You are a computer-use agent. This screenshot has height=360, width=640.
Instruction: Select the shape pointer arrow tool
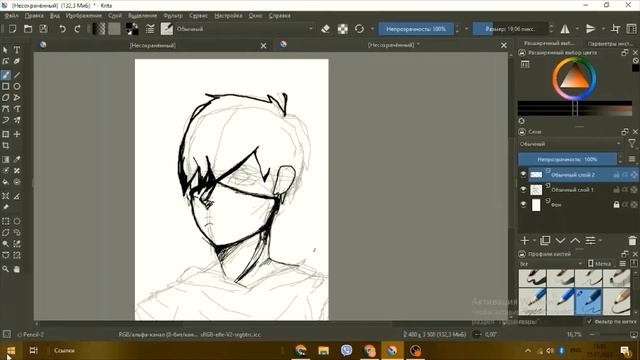(5, 50)
